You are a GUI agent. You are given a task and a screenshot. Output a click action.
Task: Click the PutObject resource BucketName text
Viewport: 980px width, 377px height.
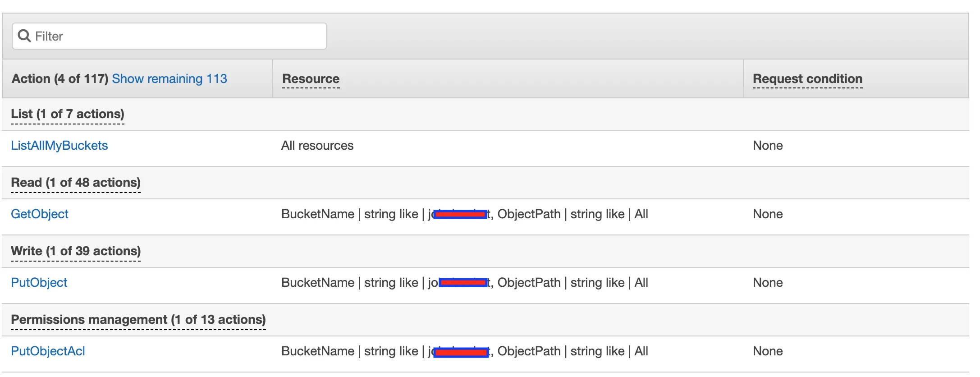[x=318, y=283]
